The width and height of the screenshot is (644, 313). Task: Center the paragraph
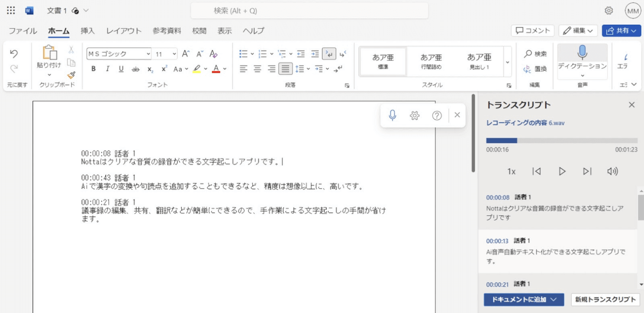tap(257, 69)
